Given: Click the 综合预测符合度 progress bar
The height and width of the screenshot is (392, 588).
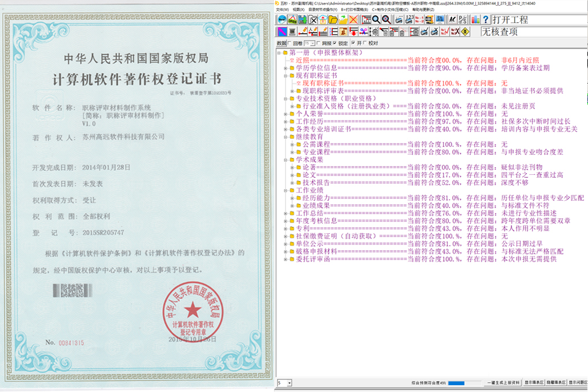Looking at the screenshot, I should click(464, 383).
